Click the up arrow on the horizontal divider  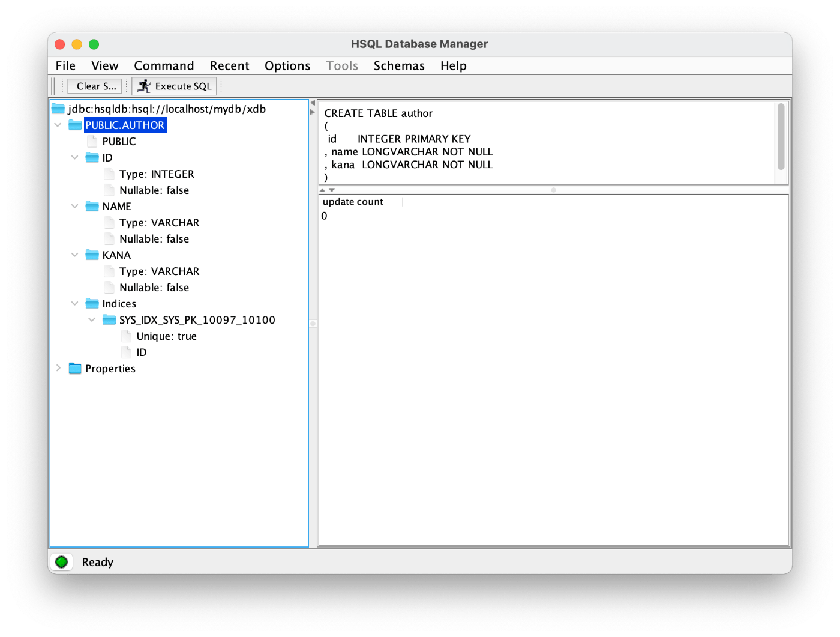[322, 190]
